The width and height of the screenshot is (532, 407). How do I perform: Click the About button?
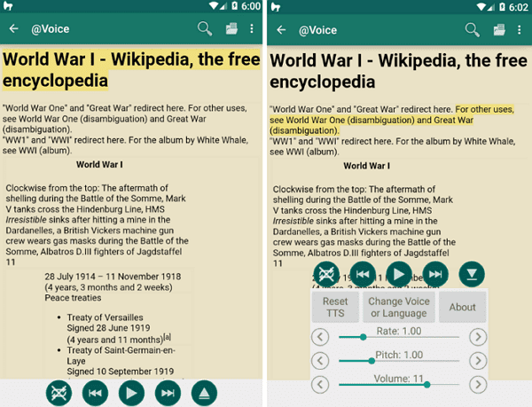[463, 307]
